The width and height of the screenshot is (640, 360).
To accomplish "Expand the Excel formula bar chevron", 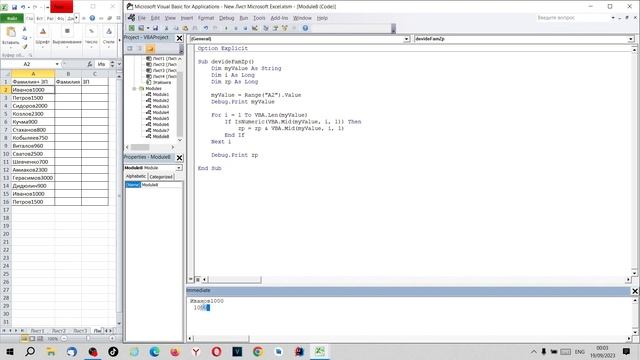I will (x=119, y=64).
